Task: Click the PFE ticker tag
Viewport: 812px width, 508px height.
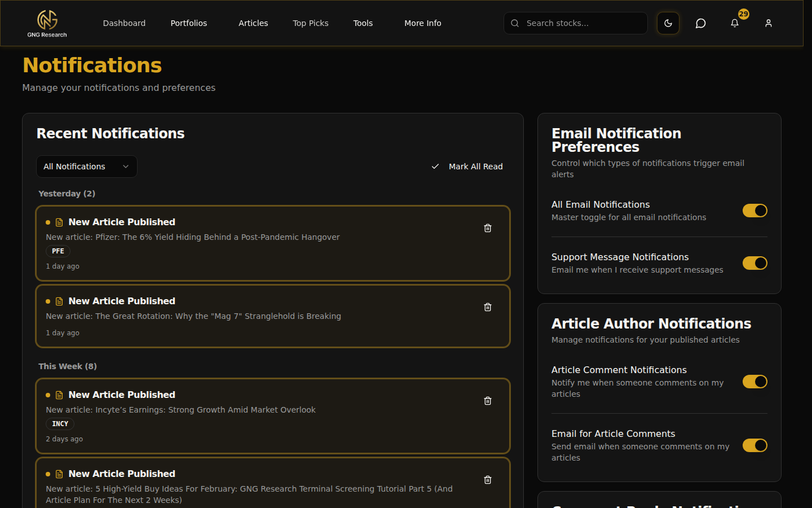Action: (58, 251)
